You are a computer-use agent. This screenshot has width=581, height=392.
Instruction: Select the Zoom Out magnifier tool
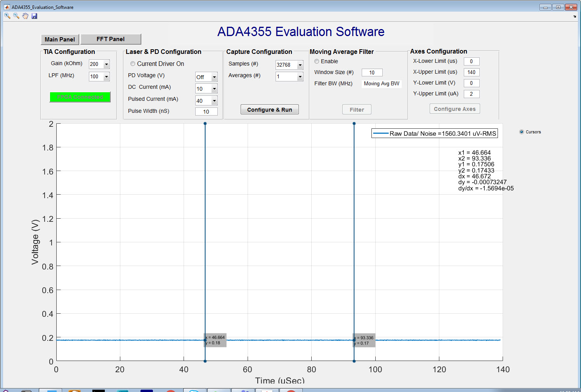click(x=16, y=16)
